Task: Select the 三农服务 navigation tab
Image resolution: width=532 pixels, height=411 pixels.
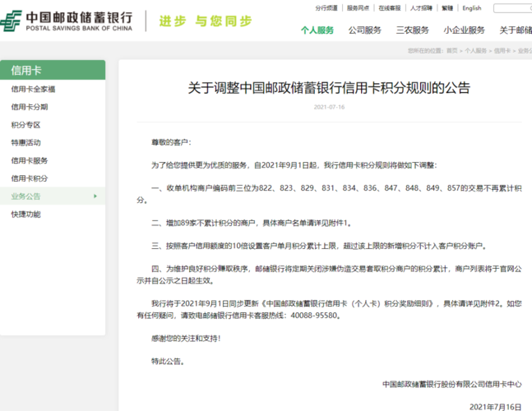Action: coord(412,30)
